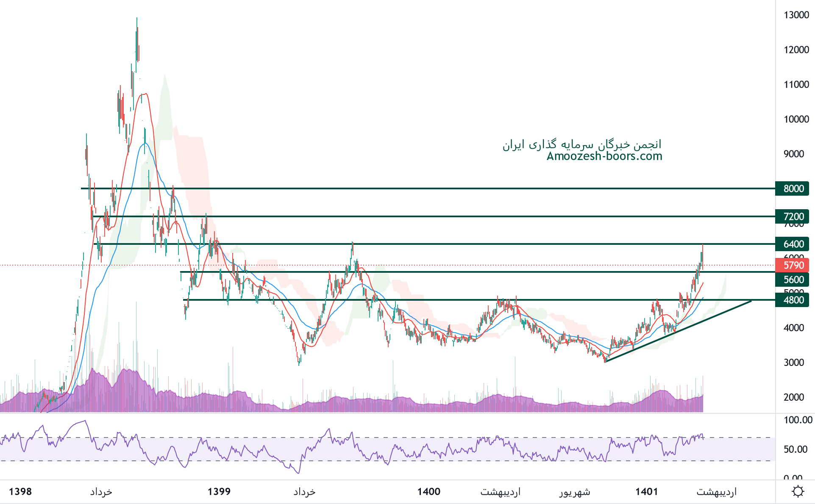This screenshot has width=815, height=504.
Task: Click the 9000 value on price scale
Action: coord(793,154)
